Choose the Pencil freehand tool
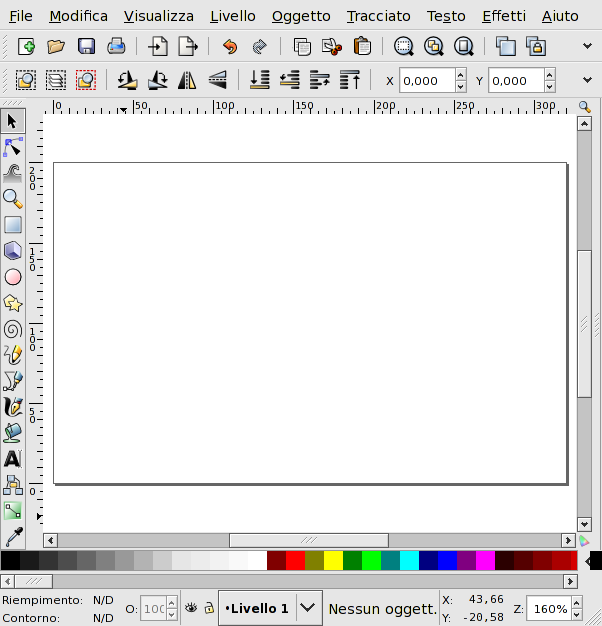 pyautogui.click(x=13, y=355)
